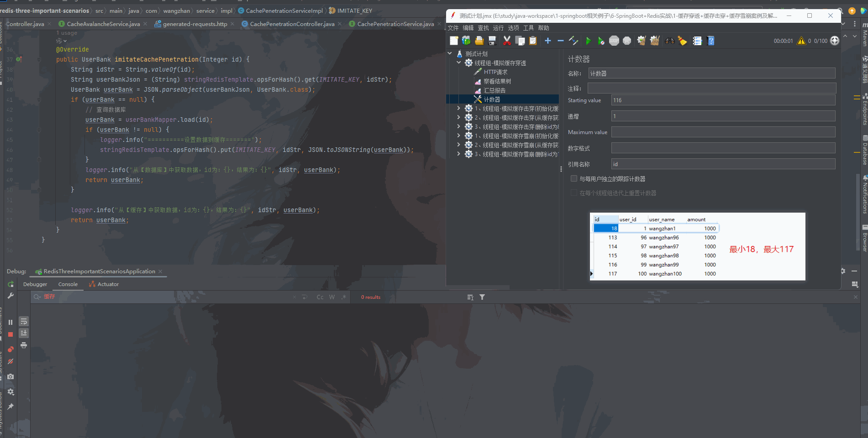
Task: Switch to the Debugger tab
Action: point(35,284)
